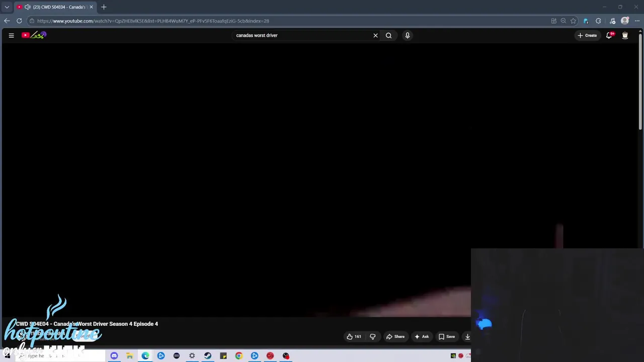This screenshot has width=644, height=362.
Task: Start voice search with microphone icon
Action: click(x=408, y=35)
